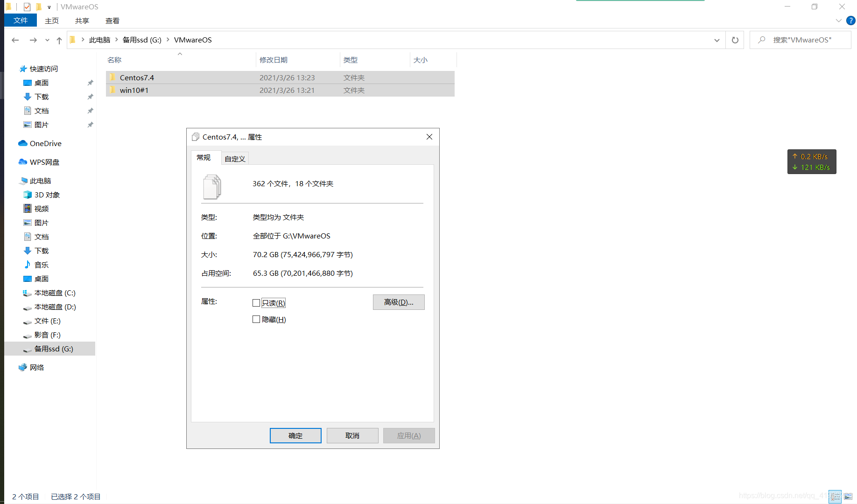Open the 视频 folder
Viewport: 857px width, 504px height.
[42, 209]
